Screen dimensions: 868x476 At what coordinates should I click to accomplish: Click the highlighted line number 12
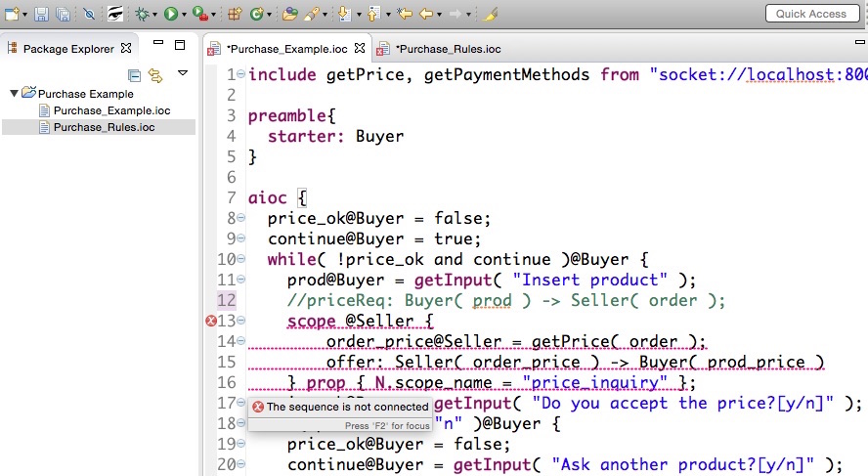(x=227, y=300)
